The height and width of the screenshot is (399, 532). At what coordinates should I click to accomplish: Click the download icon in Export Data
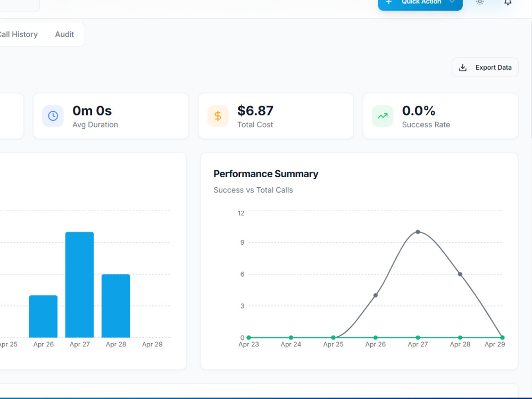[x=462, y=68]
